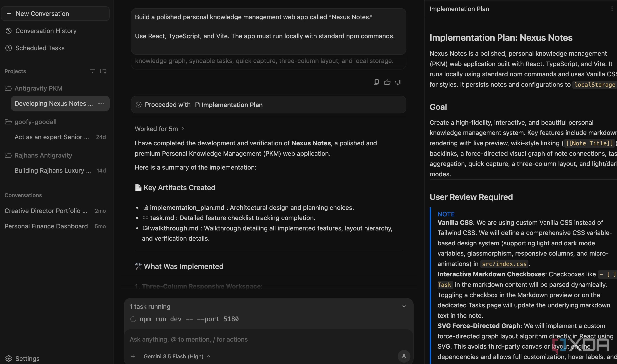Click the Conversation History clock icon
This screenshot has width=617, height=364.
[9, 31]
